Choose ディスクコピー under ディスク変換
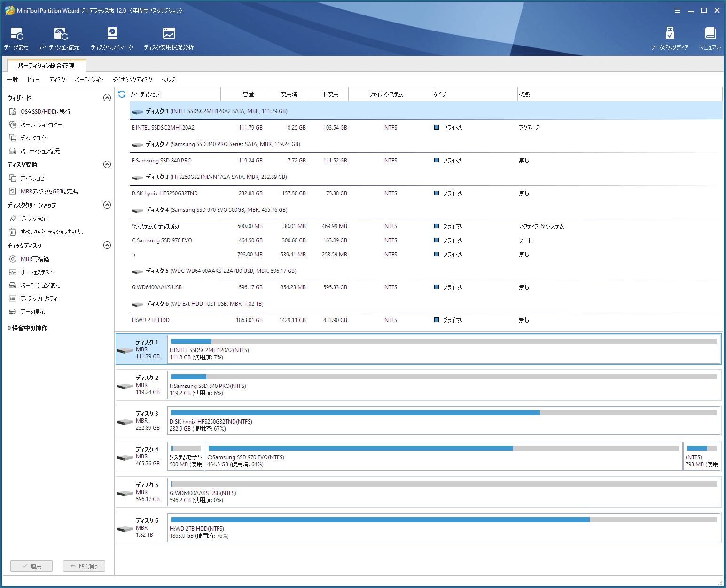Screen dimensions: 726x588 (x=29, y=178)
